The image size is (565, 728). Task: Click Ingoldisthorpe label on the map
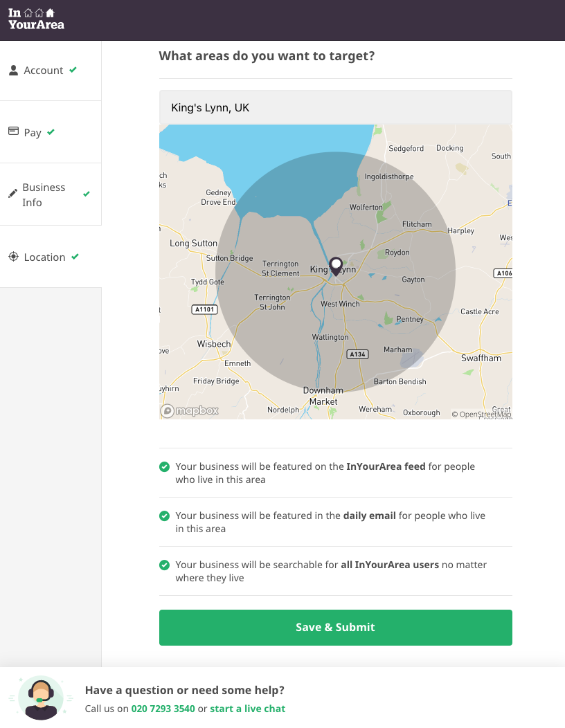(389, 176)
